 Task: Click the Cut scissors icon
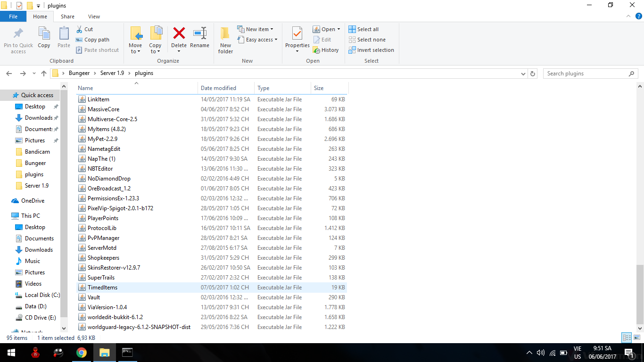pos(79,29)
